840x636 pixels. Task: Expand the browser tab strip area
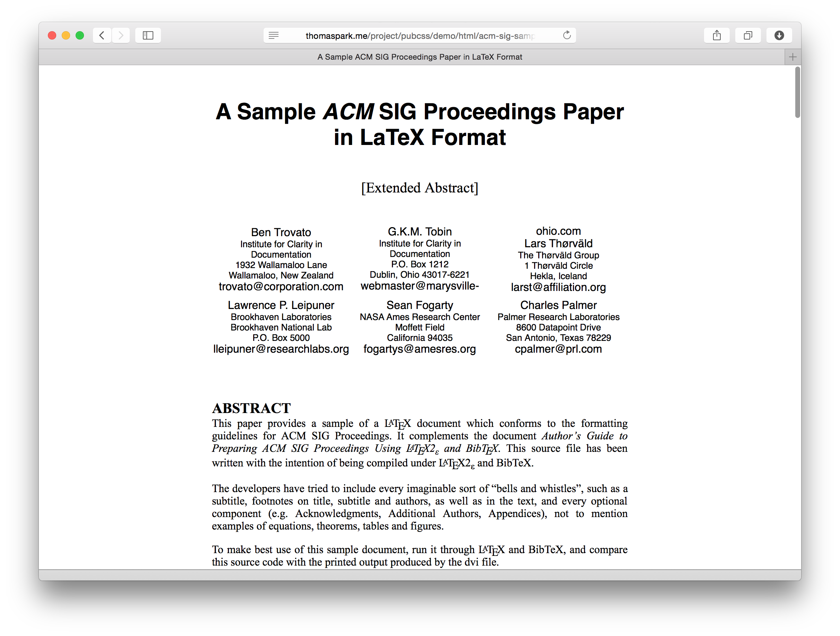pyautogui.click(x=792, y=57)
